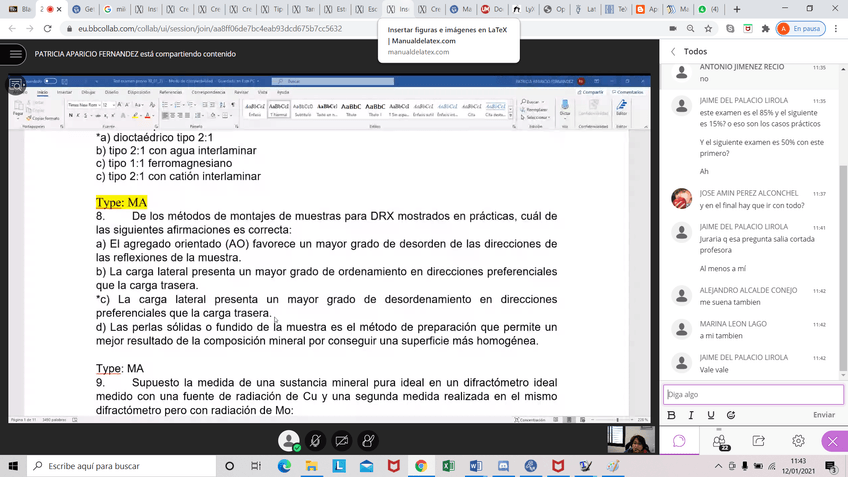Reload the page in Chrome
Screen dimensions: 848x477
48,29
